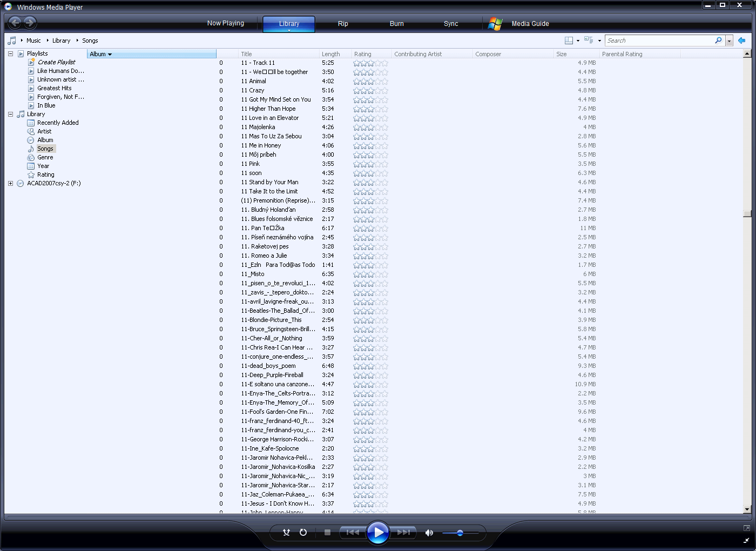Turn shuffle on
The width and height of the screenshot is (756, 551).
tap(287, 533)
